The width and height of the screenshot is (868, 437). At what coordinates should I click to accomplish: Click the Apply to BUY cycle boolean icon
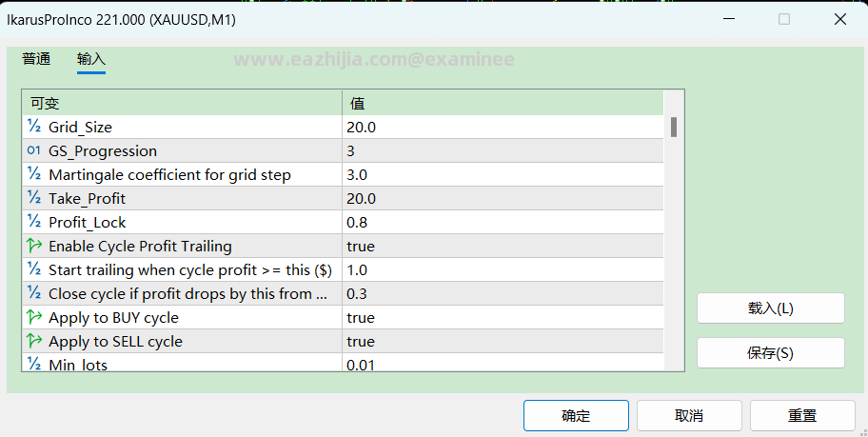[x=34, y=317]
